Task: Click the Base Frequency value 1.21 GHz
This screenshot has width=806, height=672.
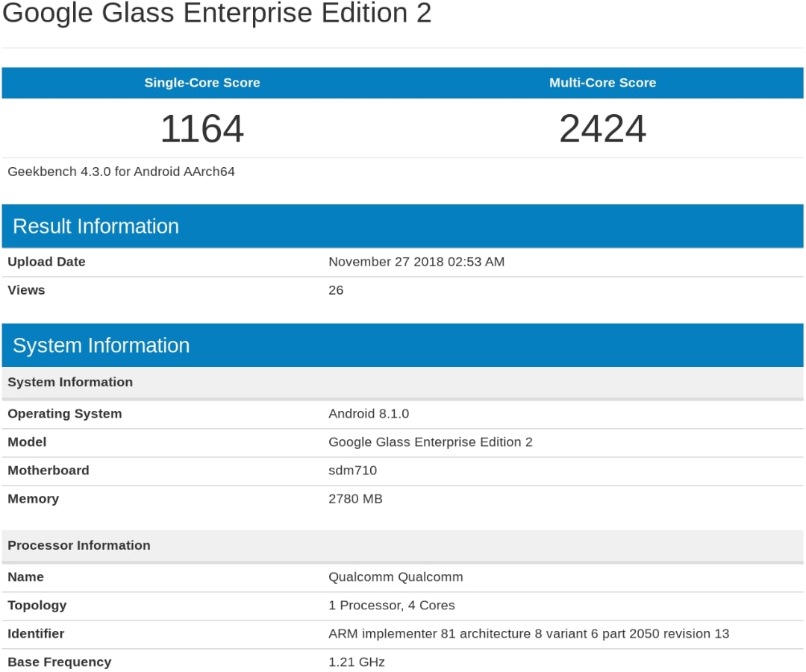Action: coord(356,662)
